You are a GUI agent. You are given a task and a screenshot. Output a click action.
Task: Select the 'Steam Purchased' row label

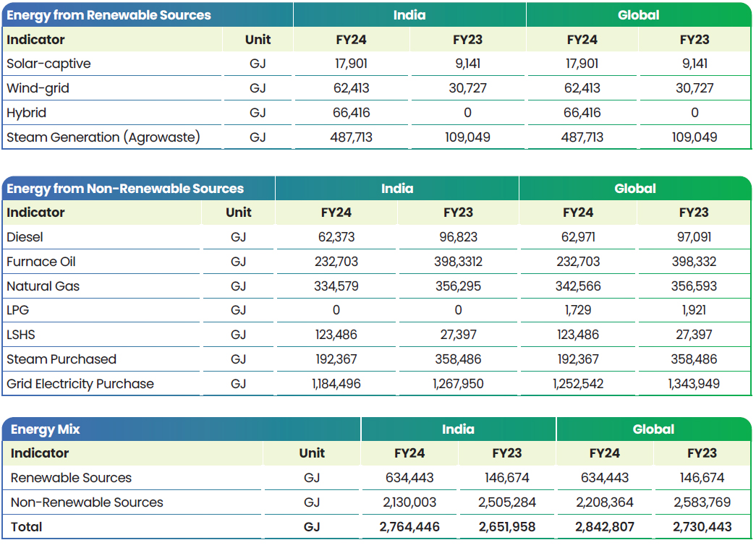(61, 359)
